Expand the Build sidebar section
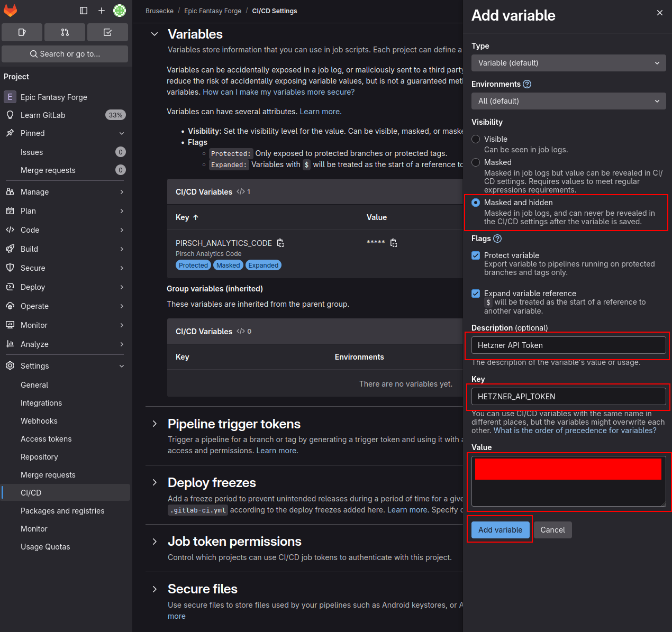Image resolution: width=672 pixels, height=632 pixels. click(65, 249)
